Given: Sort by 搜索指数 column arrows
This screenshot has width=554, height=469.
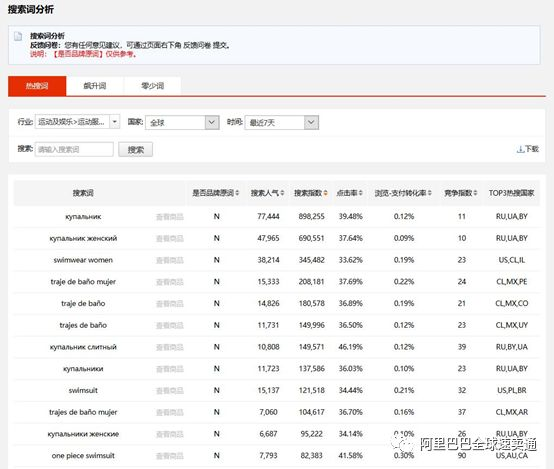Looking at the screenshot, I should coord(325,193).
